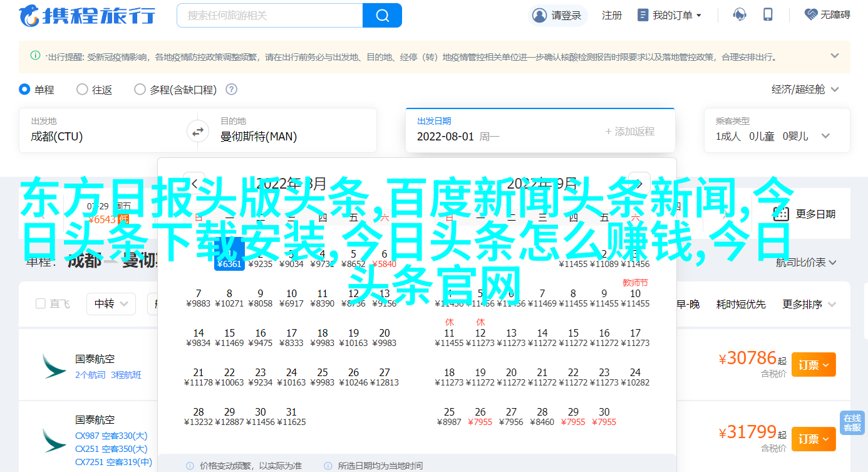Click the Ctrip 携程旅行 logo
The height and width of the screenshot is (472, 868).
pyautogui.click(x=87, y=15)
